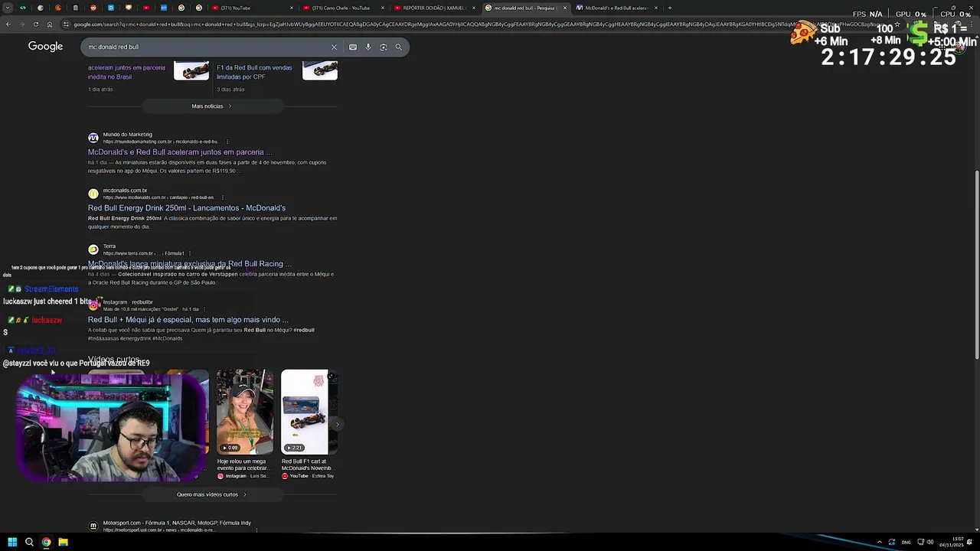The image size is (980, 551).
Task: Open McDonald's e Red Bull aceleram juntos link
Action: point(180,152)
